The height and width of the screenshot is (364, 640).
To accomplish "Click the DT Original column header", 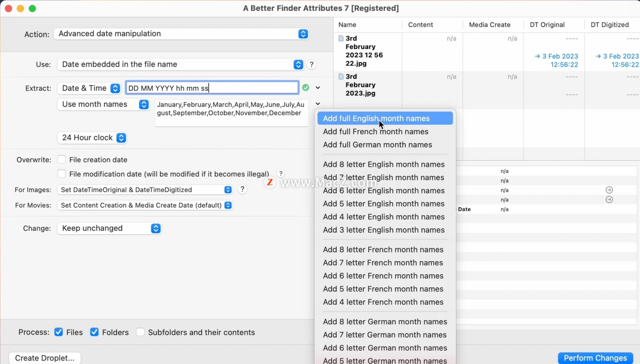I will 554,25.
